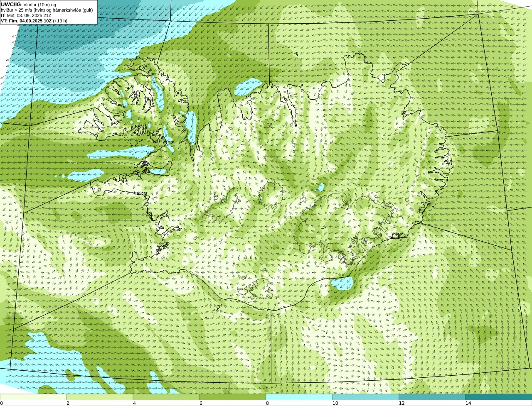Screen dimensions: 532x406
Task: Select the 6–8 m/s olive green legend segment
Action: click(x=233, y=397)
